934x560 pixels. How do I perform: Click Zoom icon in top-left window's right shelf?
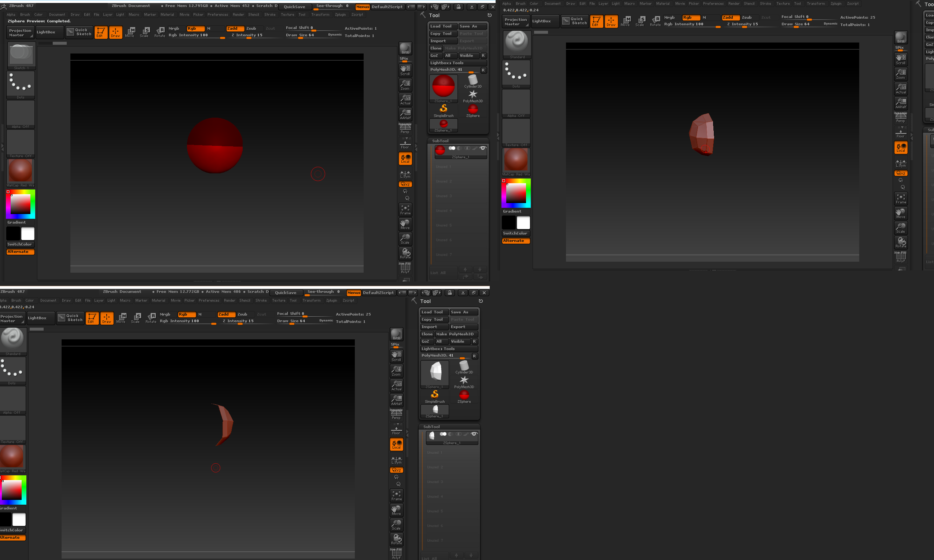[x=405, y=85]
